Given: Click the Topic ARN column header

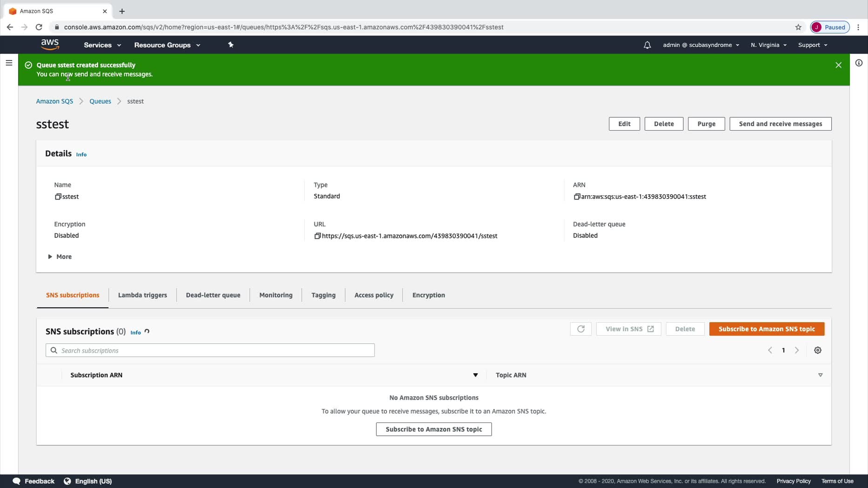Looking at the screenshot, I should [x=511, y=375].
